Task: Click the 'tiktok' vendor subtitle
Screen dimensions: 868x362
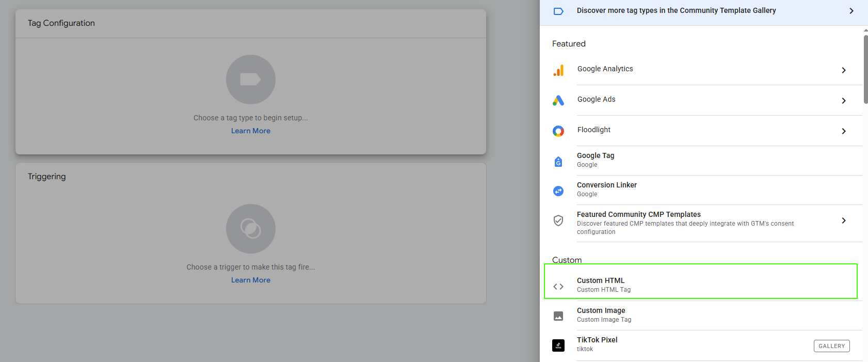Action: coord(585,350)
